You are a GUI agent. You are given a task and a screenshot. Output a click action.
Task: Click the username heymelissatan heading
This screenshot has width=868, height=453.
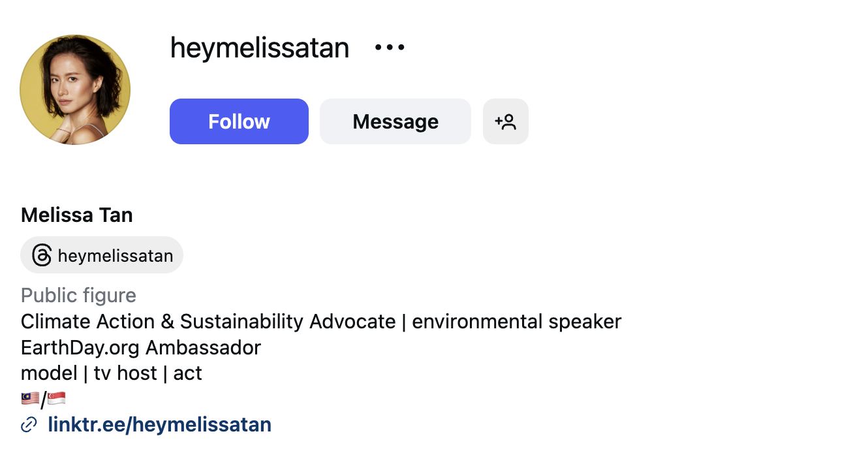259,48
